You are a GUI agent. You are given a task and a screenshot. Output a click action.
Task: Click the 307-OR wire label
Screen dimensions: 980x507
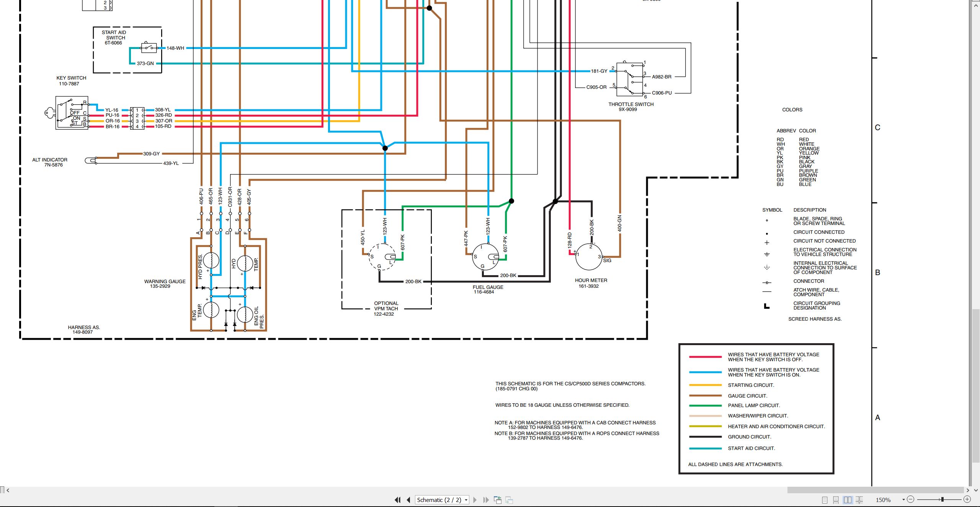(163, 121)
